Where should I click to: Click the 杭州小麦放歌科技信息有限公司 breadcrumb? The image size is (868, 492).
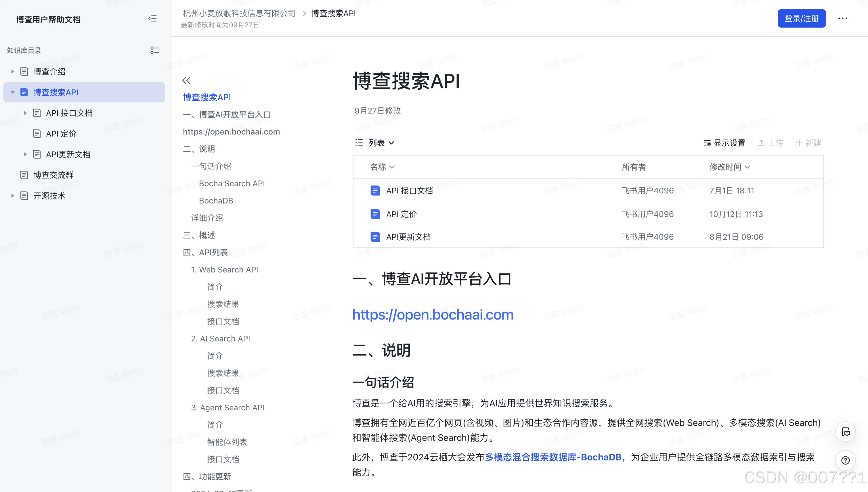point(239,13)
